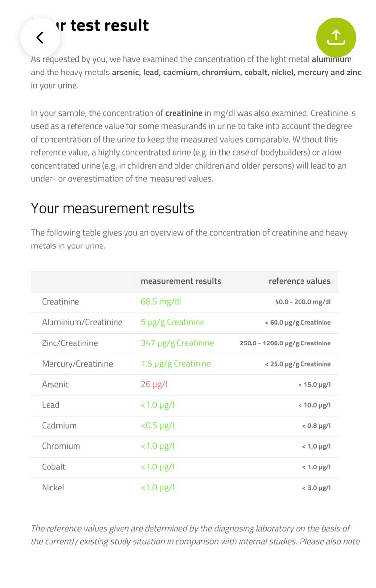Tap the Chromium row label

point(61,446)
